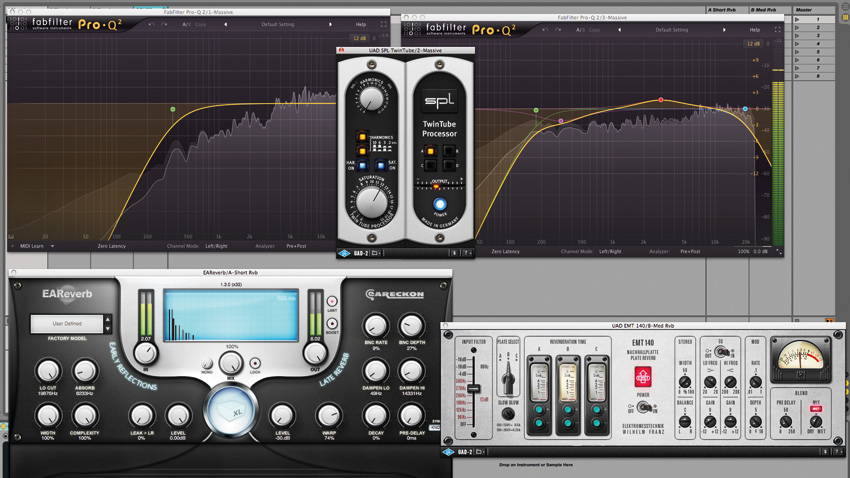Toggle the Mono button in EAReverb
This screenshot has height=478, width=850.
(x=207, y=363)
